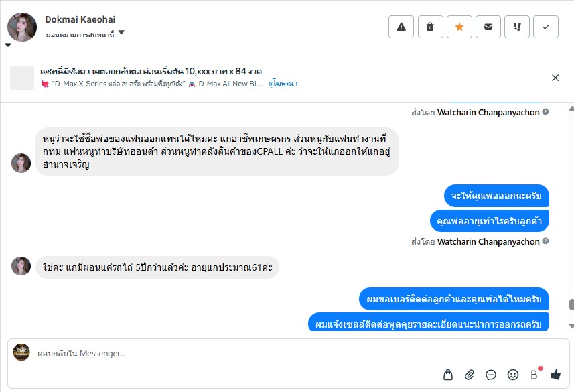Attach a file with the paperclip icon

[470, 375]
